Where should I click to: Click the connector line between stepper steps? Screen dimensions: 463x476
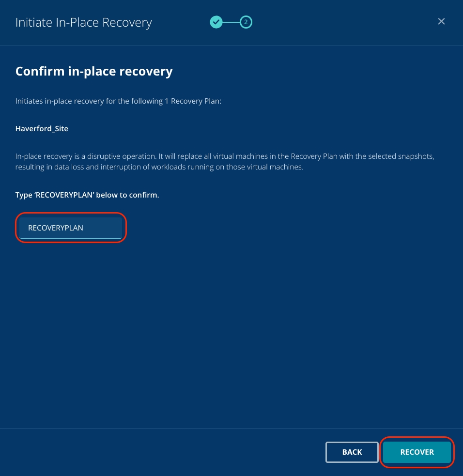pyautogui.click(x=231, y=22)
